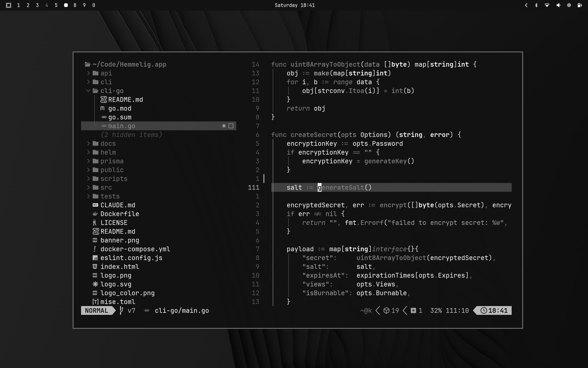Switch to workspace 3 in top bar
The height and width of the screenshot is (368, 588).
click(37, 5)
